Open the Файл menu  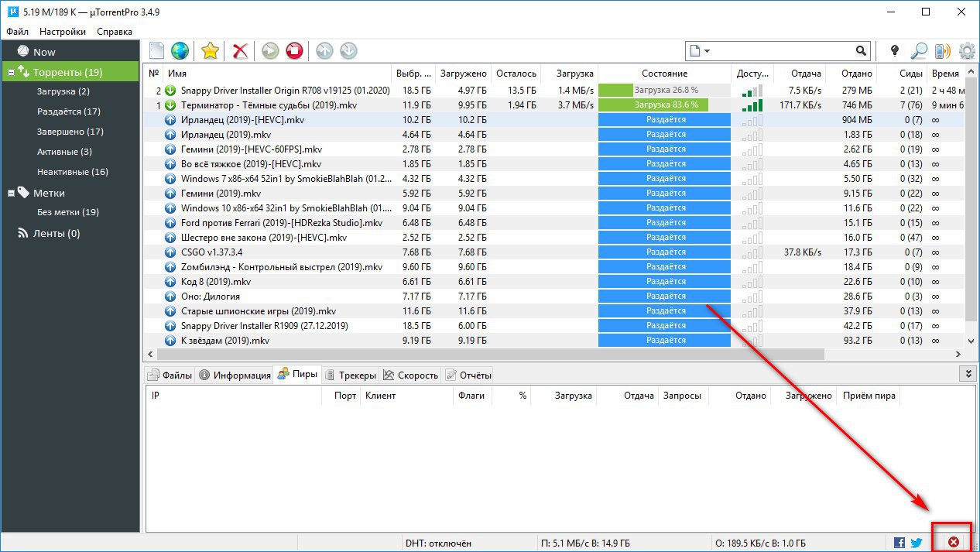point(17,32)
